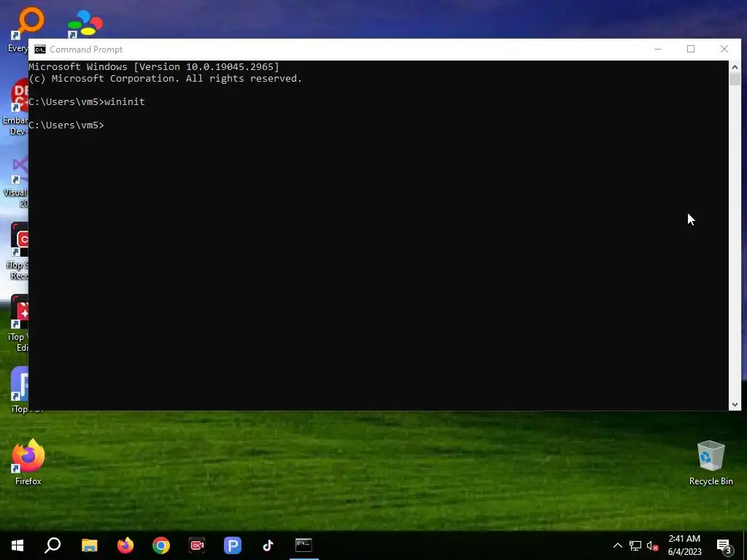Open the blue P app on taskbar
Viewport: 747px width, 560px height.
tap(233, 545)
